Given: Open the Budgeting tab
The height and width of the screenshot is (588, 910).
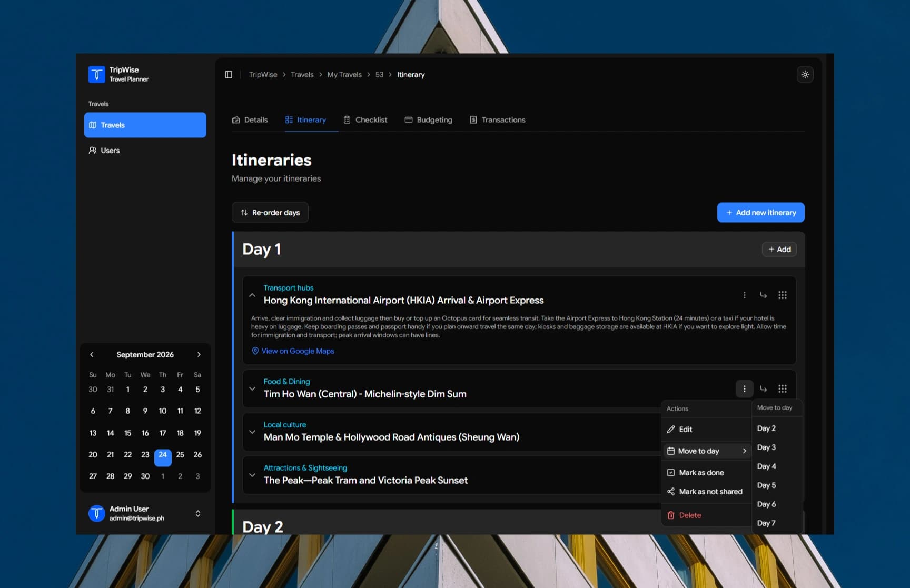Looking at the screenshot, I should coord(429,120).
